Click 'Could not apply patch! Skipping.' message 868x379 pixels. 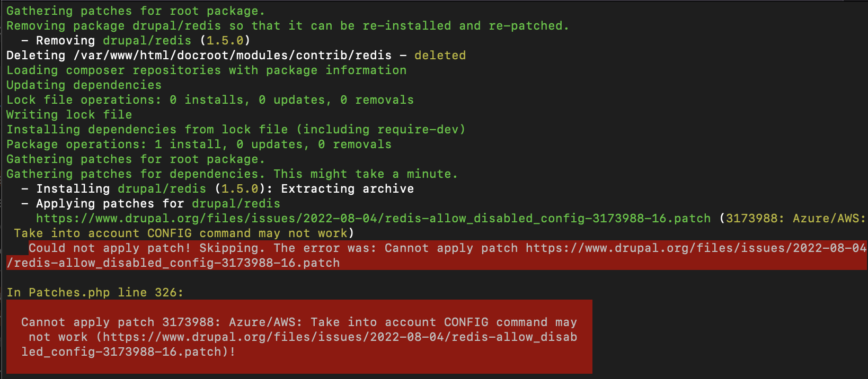[x=144, y=248]
